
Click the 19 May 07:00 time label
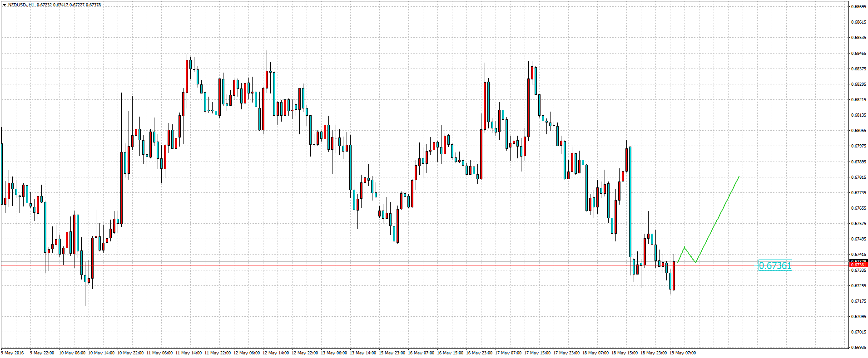682,353
